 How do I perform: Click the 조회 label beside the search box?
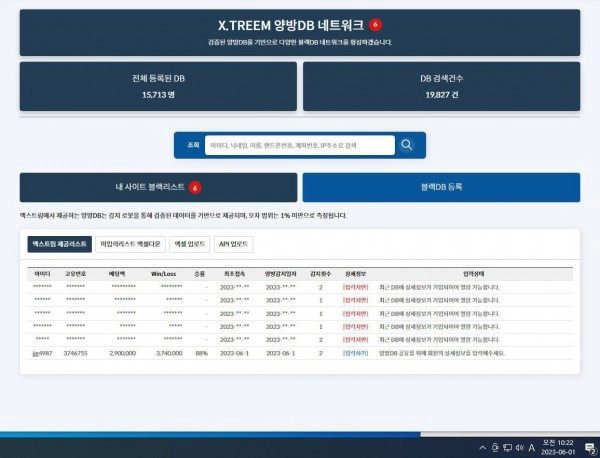193,145
